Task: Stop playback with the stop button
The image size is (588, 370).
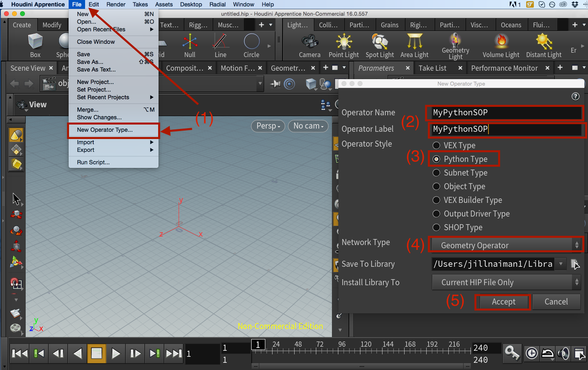Action: pos(97,354)
